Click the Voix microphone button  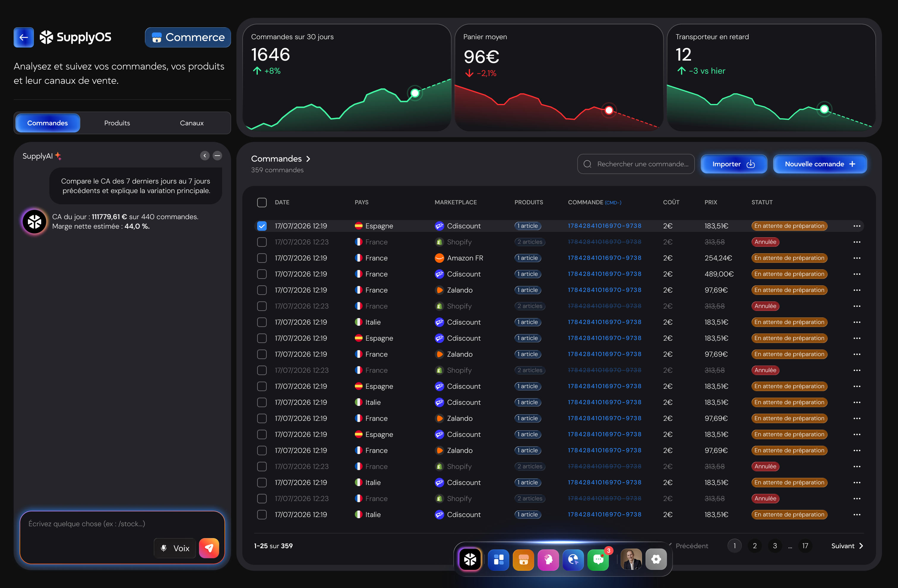tap(175, 549)
